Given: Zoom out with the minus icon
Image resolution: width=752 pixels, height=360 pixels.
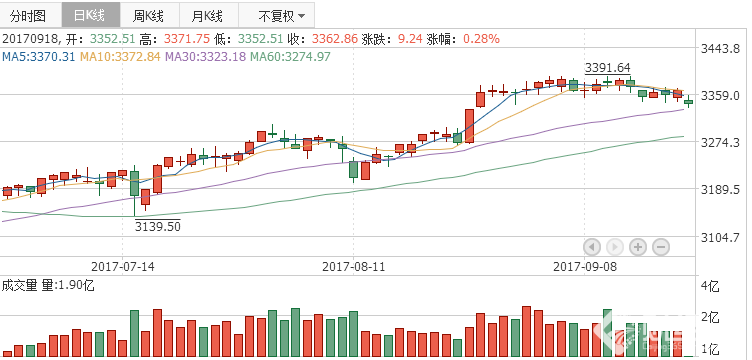Looking at the screenshot, I should tap(661, 247).
